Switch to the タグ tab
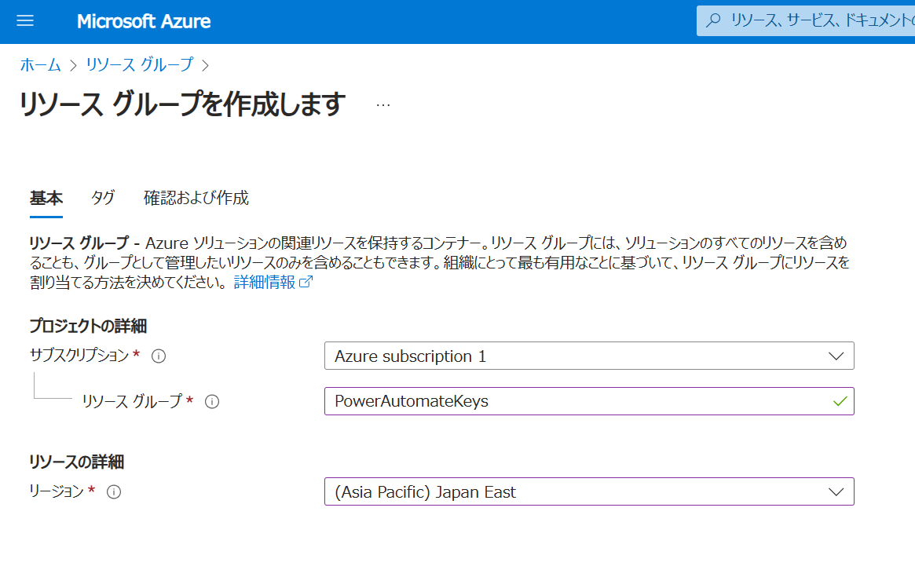The width and height of the screenshot is (915, 588). tap(103, 199)
